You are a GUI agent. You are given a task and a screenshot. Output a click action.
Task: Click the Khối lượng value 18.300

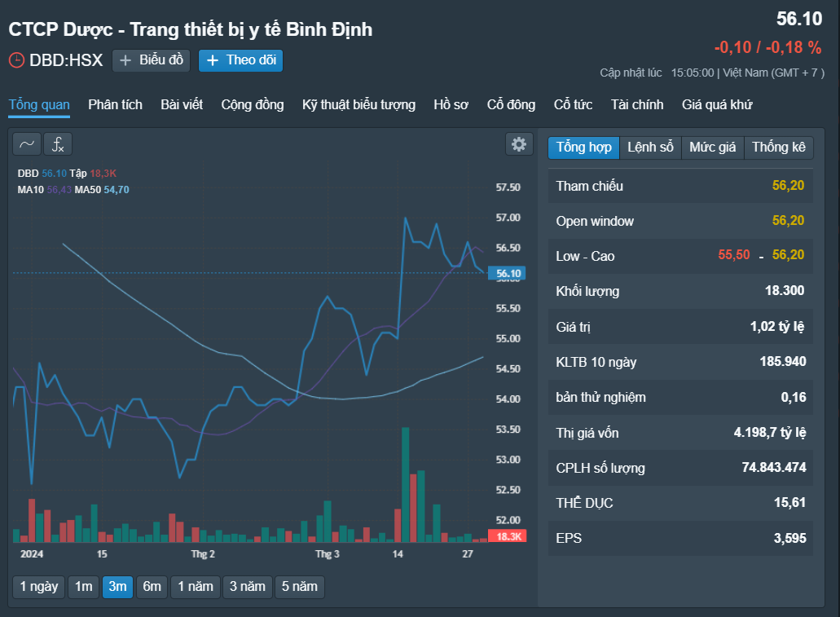pos(785,290)
